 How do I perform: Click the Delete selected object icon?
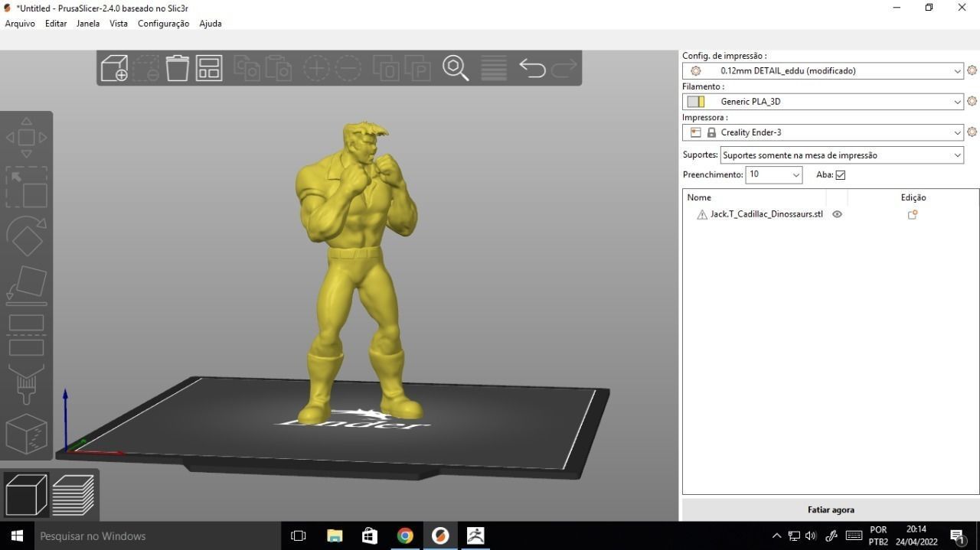[146, 68]
